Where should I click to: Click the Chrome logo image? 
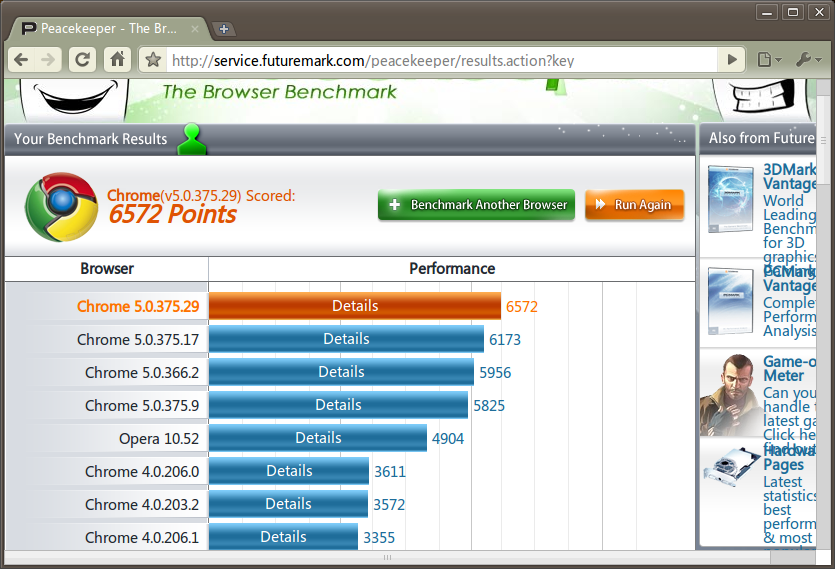pyautogui.click(x=62, y=207)
